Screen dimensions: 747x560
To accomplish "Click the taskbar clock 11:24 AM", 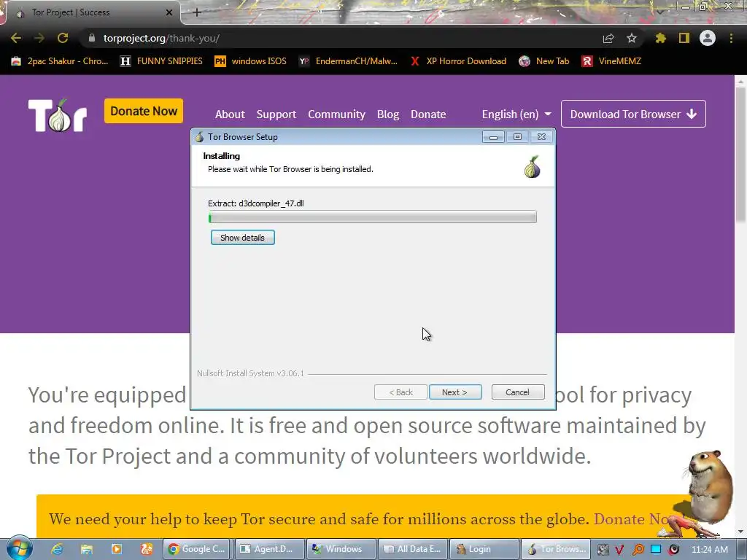I will [709, 550].
